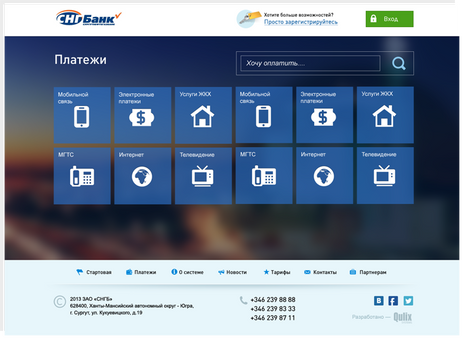Screen dimensions: 464x360
Task: Open the first Интернет globe tile
Action: (x=143, y=176)
